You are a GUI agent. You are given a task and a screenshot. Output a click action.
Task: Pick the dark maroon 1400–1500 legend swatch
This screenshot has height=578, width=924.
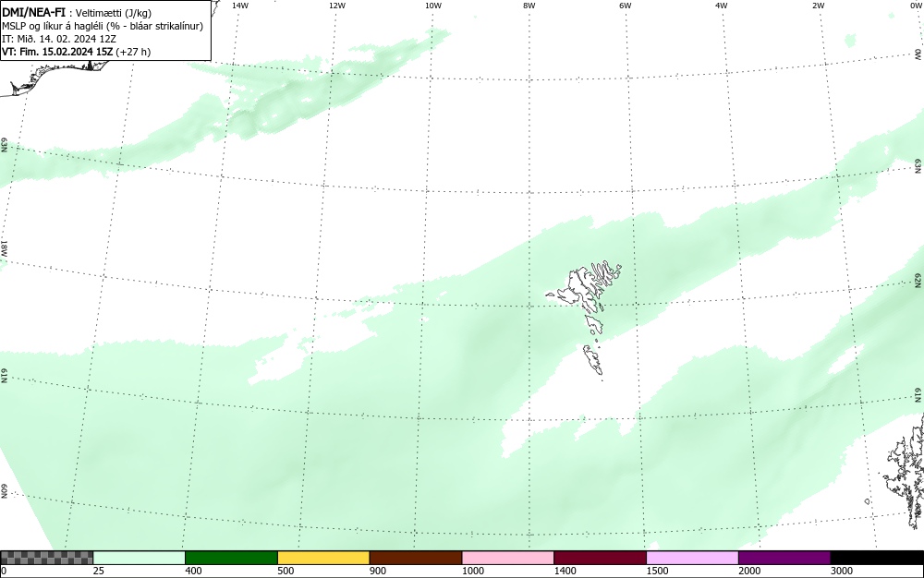pyautogui.click(x=600, y=558)
